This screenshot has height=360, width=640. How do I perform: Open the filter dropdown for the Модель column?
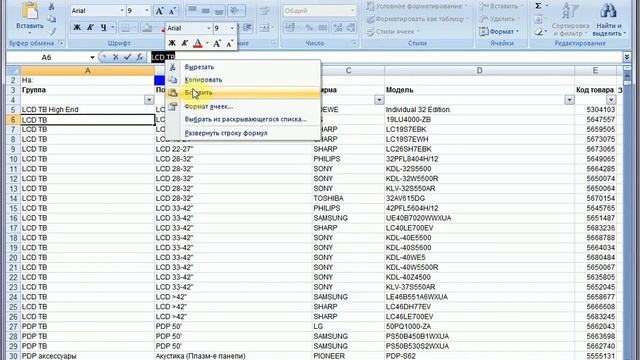(569, 100)
